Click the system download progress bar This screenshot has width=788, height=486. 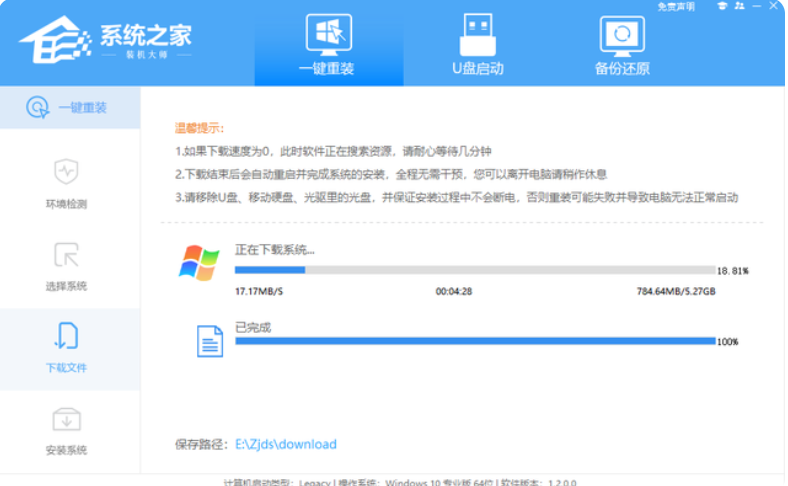pyautogui.click(x=475, y=270)
